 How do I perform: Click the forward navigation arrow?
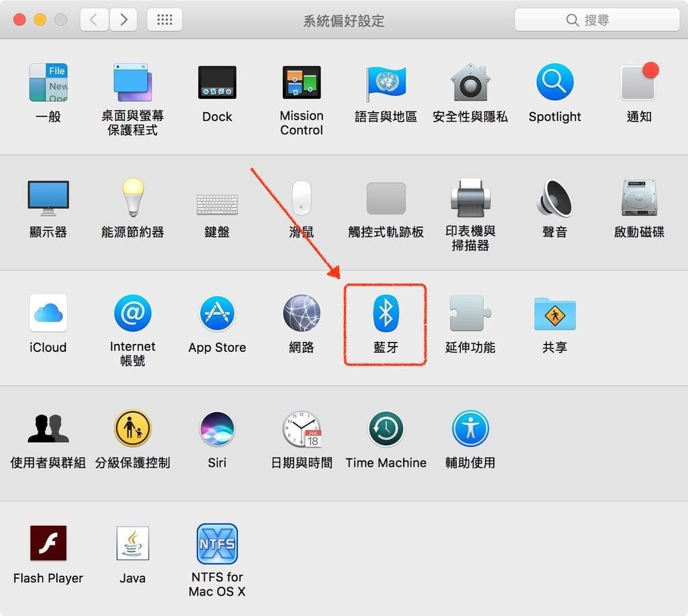coord(124,19)
